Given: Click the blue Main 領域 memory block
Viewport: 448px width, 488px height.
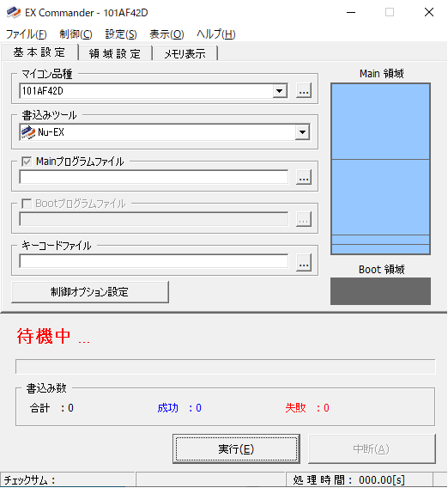Looking at the screenshot, I should click(380, 168).
